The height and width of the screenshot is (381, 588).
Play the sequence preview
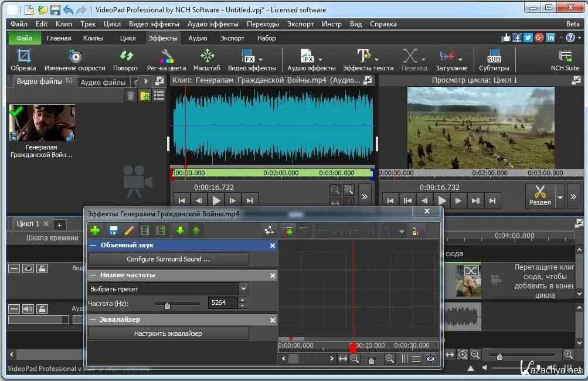pyautogui.click(x=442, y=200)
